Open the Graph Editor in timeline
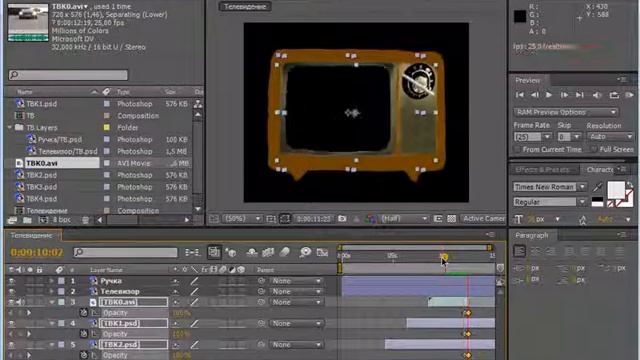 coord(322,253)
